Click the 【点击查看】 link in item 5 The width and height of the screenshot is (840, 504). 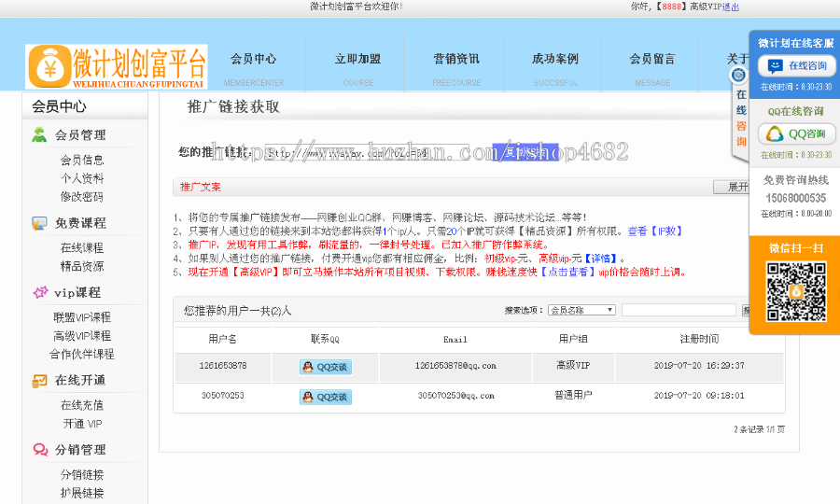click(x=567, y=273)
